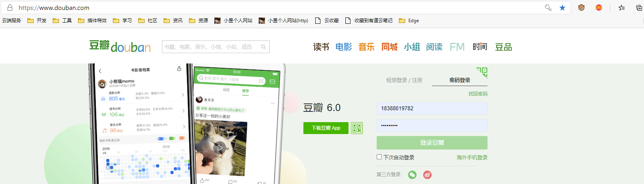Click the 登录豆瓣 button
This screenshot has height=184, width=644.
pyautogui.click(x=432, y=143)
